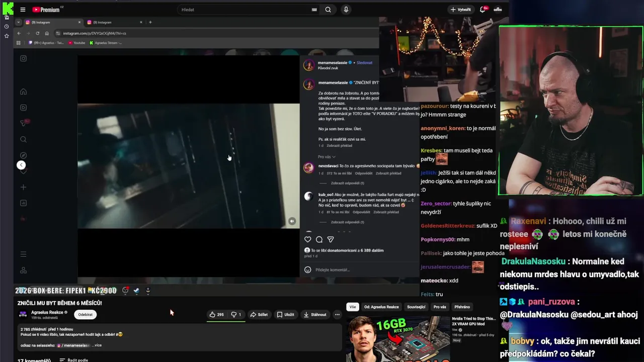
Task: Toggle the Instagram video mute speaker
Action: [x=292, y=221]
